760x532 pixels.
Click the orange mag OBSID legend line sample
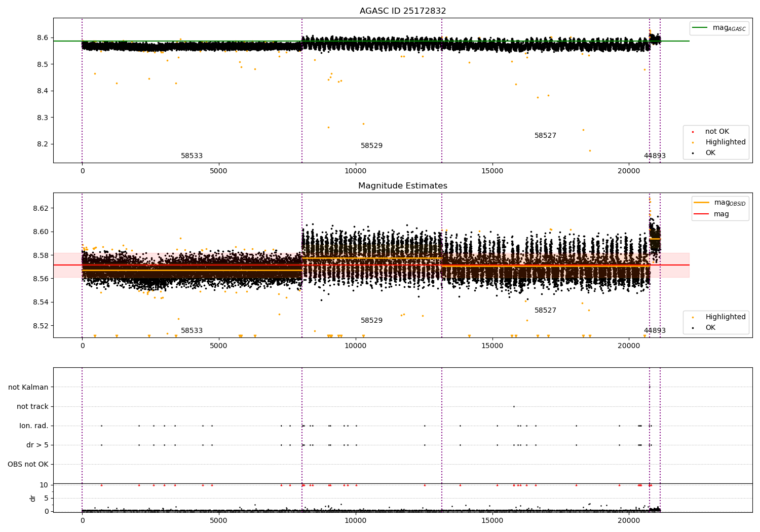[x=701, y=203]
